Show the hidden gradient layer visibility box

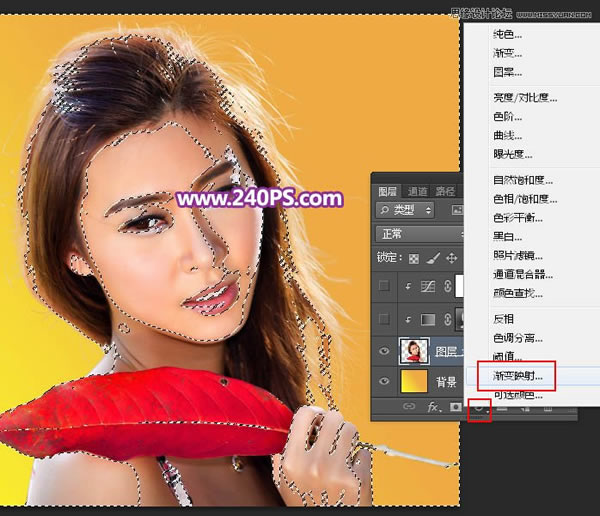[384, 318]
